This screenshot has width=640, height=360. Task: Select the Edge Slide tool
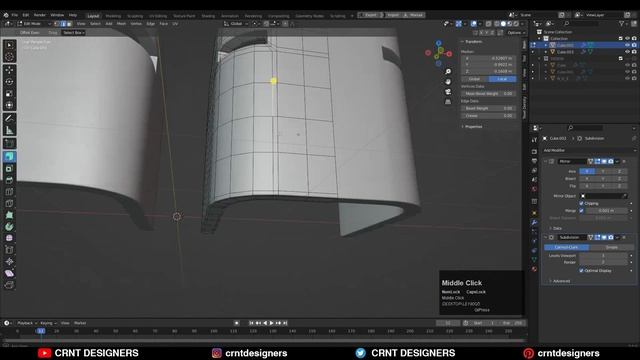click(9, 250)
